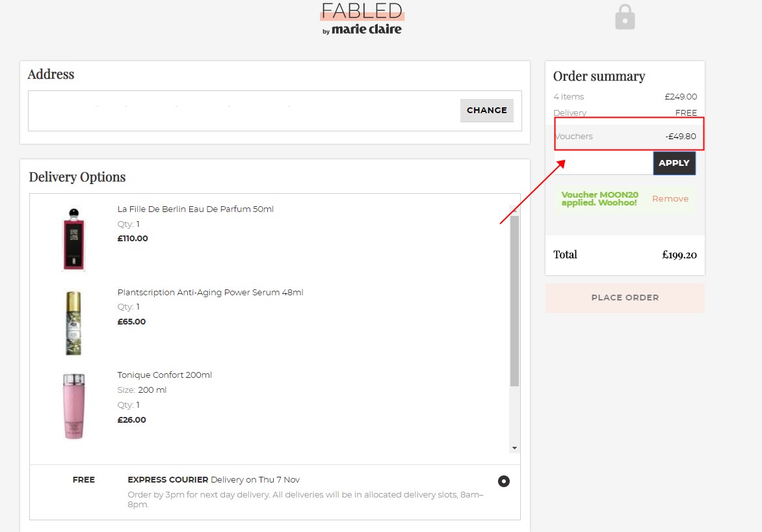The width and height of the screenshot is (762, 532).
Task: Click the Address section heading
Action: [51, 74]
